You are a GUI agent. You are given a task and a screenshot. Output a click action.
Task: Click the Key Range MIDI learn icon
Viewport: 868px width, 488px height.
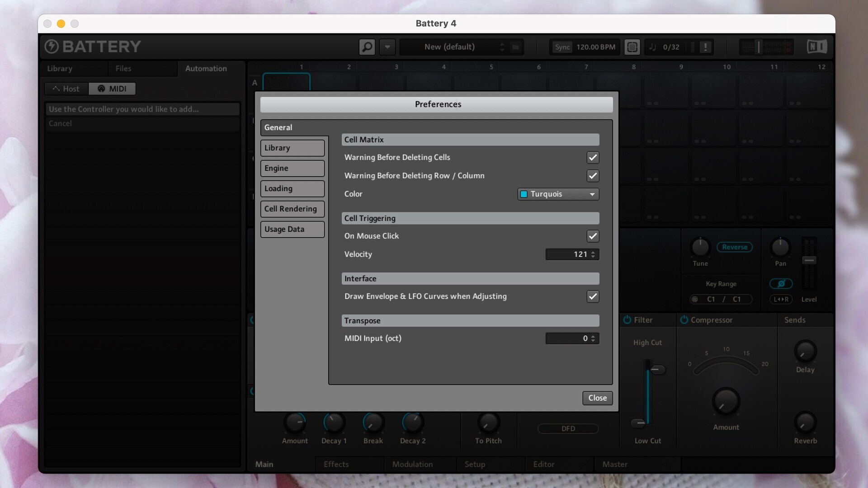point(695,299)
